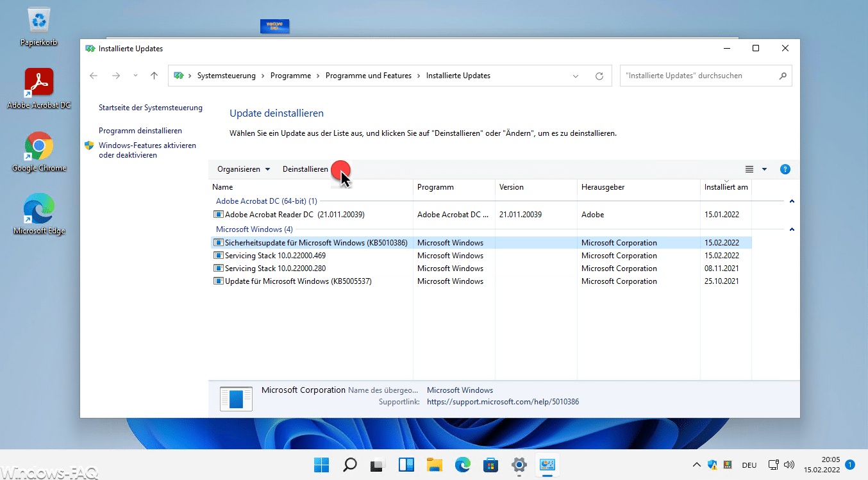
Task: Expand chevron after Programme breadcrumb
Action: tap(318, 76)
